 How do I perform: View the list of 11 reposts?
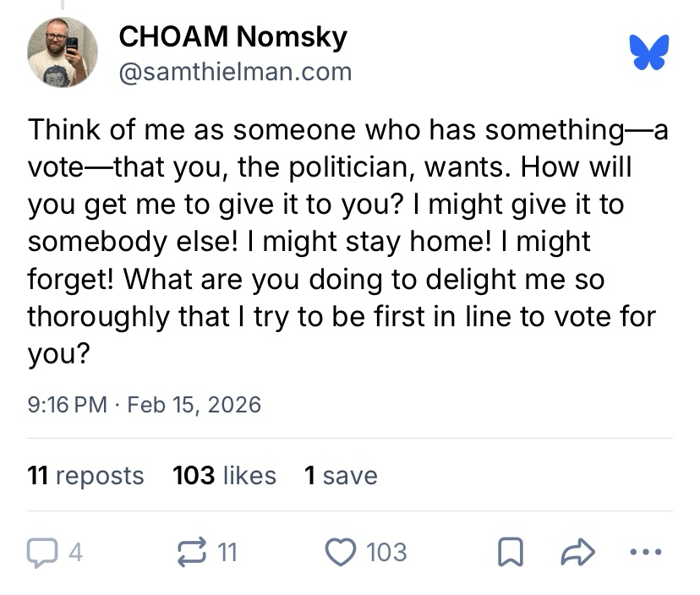pyautogui.click(x=85, y=476)
